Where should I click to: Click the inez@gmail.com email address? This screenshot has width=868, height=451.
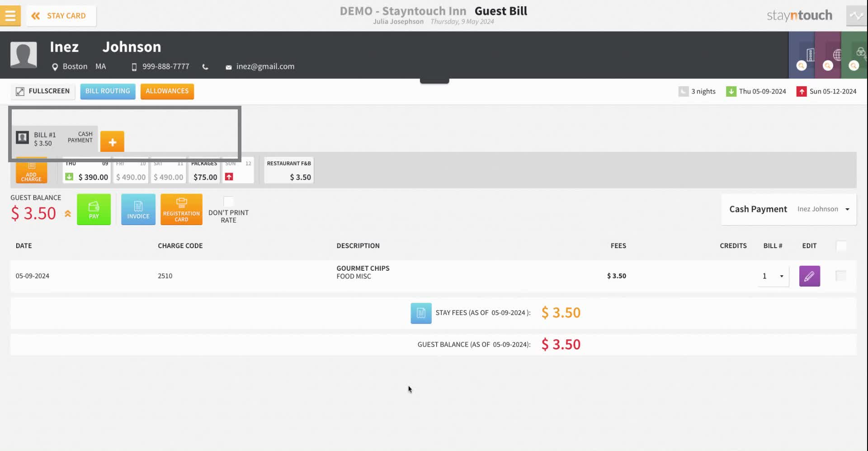[x=265, y=66]
